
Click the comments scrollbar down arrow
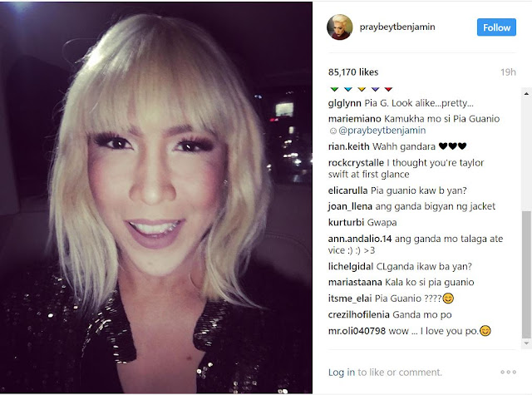point(526,343)
